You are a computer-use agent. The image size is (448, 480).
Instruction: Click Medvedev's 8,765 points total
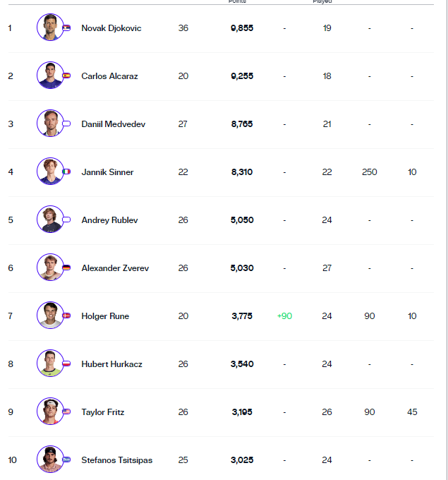pyautogui.click(x=242, y=124)
